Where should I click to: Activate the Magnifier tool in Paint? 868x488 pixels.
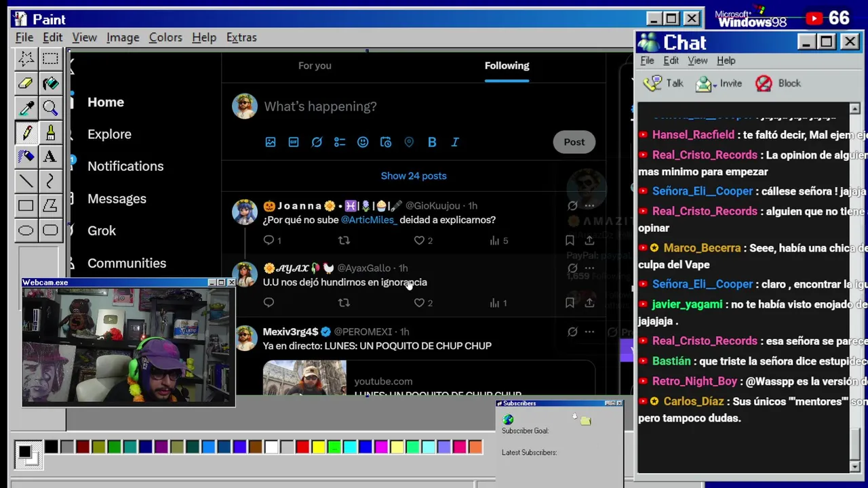point(50,108)
